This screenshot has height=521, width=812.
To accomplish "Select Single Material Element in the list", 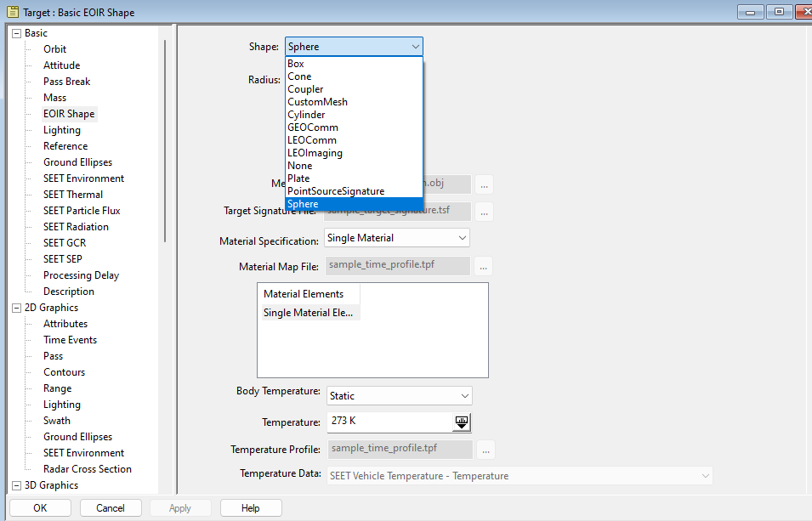I will [x=309, y=312].
